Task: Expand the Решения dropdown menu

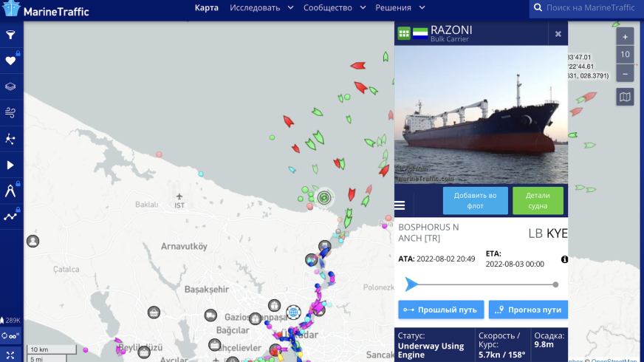Action: click(x=400, y=8)
